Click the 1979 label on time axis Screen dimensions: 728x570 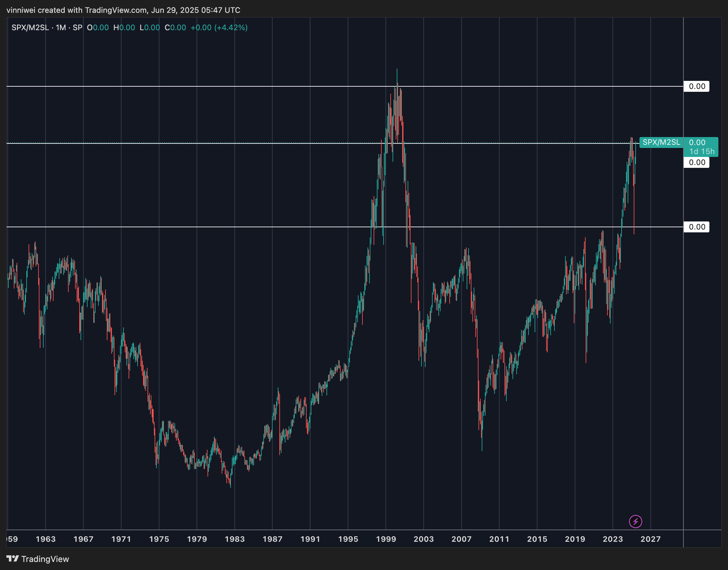[x=197, y=539]
